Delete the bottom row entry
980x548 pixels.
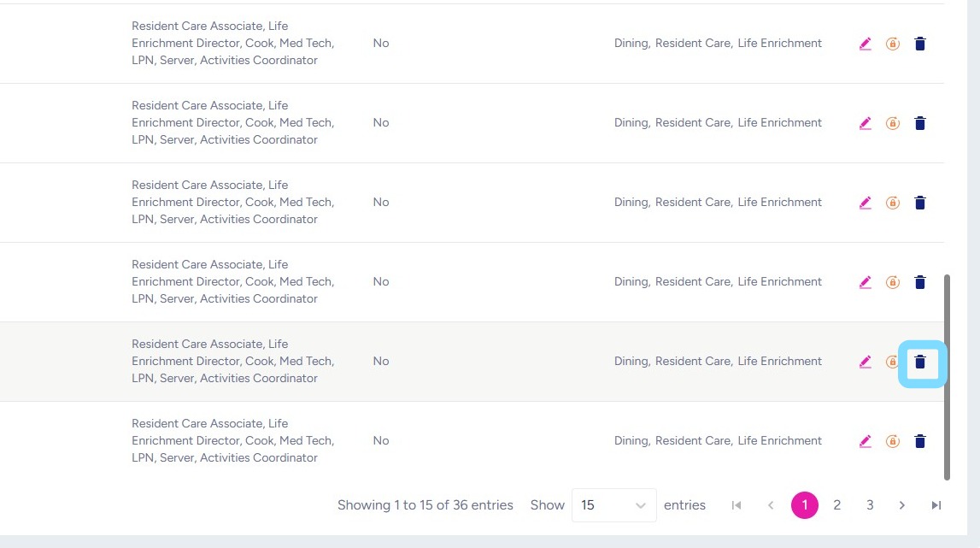920,441
